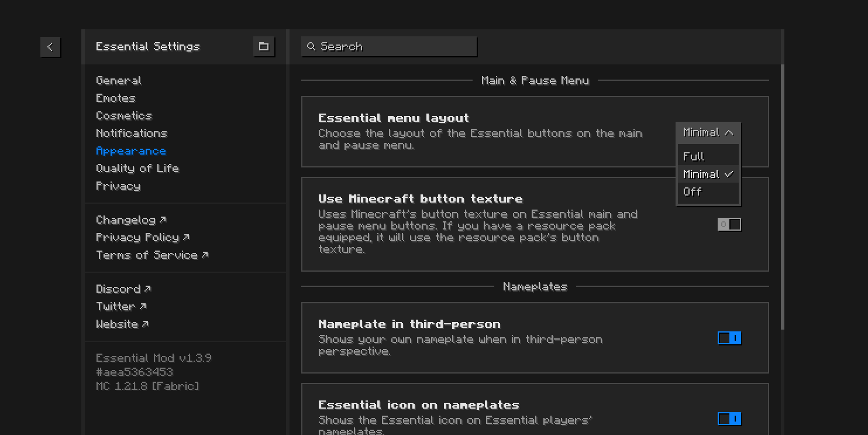Open the General settings category
The height and width of the screenshot is (435, 868).
[119, 81]
